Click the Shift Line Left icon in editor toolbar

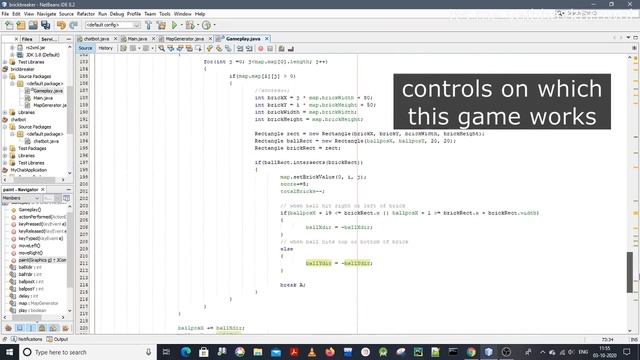pos(240,49)
